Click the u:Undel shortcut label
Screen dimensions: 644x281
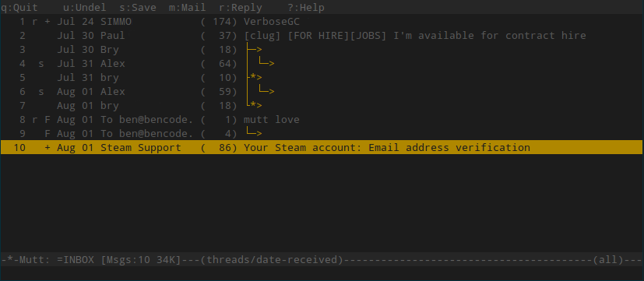point(85,8)
